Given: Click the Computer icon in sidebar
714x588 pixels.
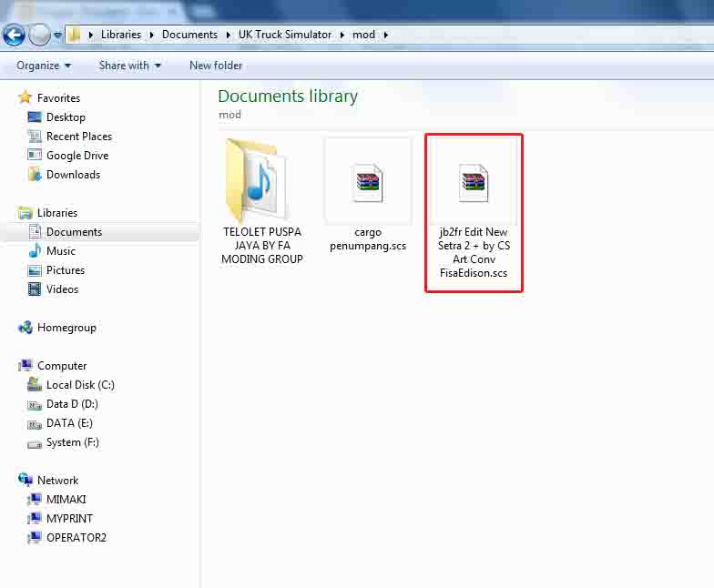Looking at the screenshot, I should tap(25, 366).
